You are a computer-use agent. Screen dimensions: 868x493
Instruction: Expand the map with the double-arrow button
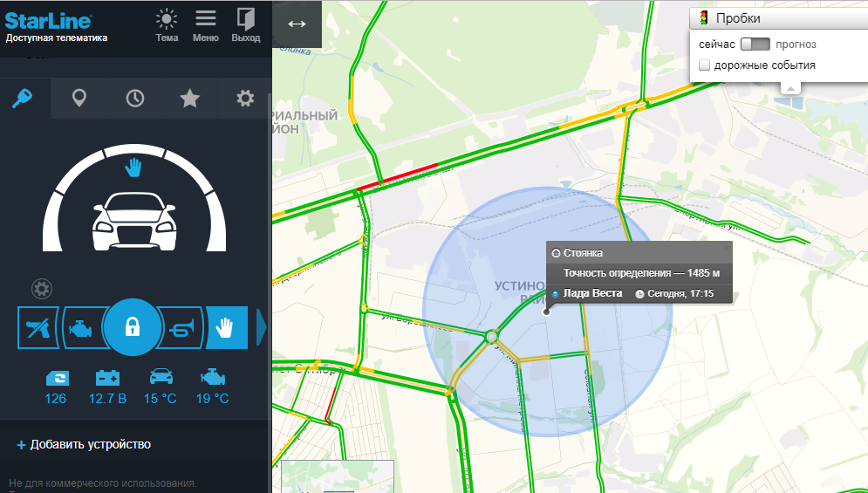[x=297, y=24]
